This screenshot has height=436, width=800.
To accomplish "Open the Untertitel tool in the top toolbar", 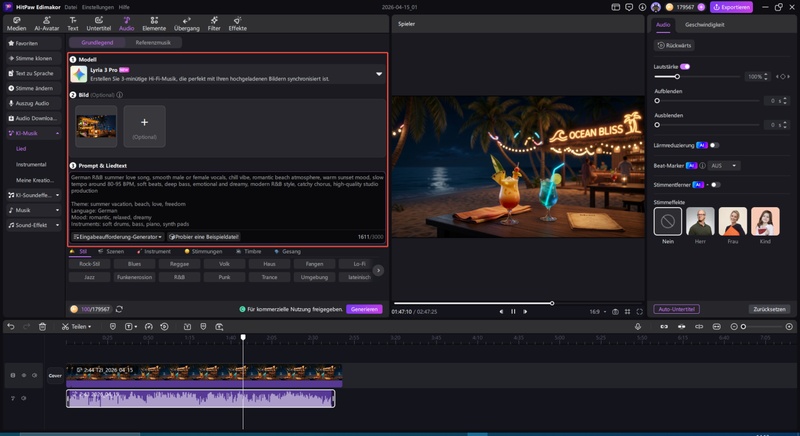I will 98,22.
